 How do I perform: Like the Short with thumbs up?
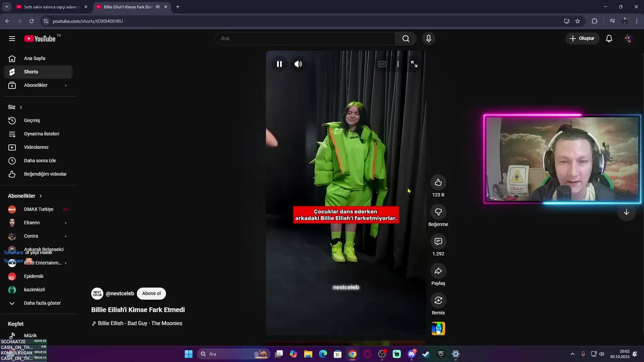point(438,183)
